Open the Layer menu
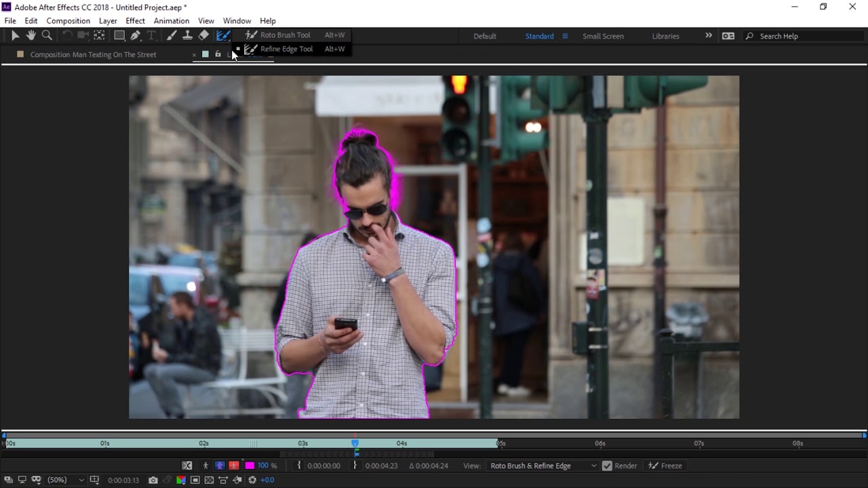868x488 pixels. click(x=108, y=21)
